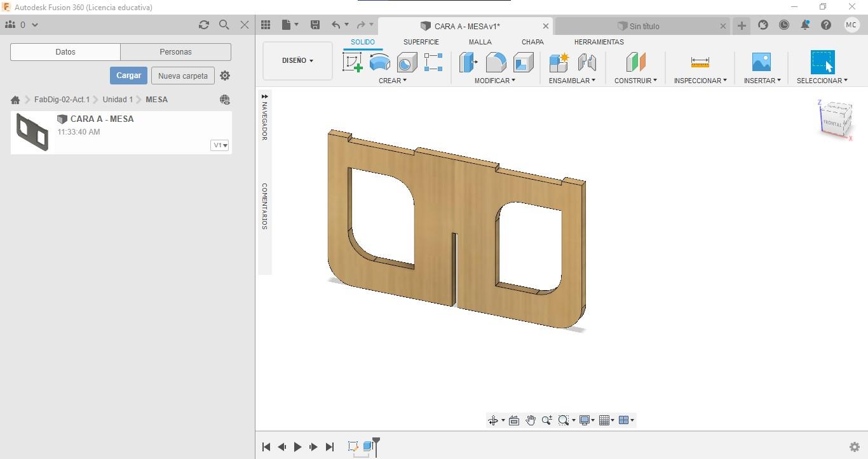Screen dimensions: 868x459
Task: Click the Zoom Window fit icon
Action: click(563, 420)
